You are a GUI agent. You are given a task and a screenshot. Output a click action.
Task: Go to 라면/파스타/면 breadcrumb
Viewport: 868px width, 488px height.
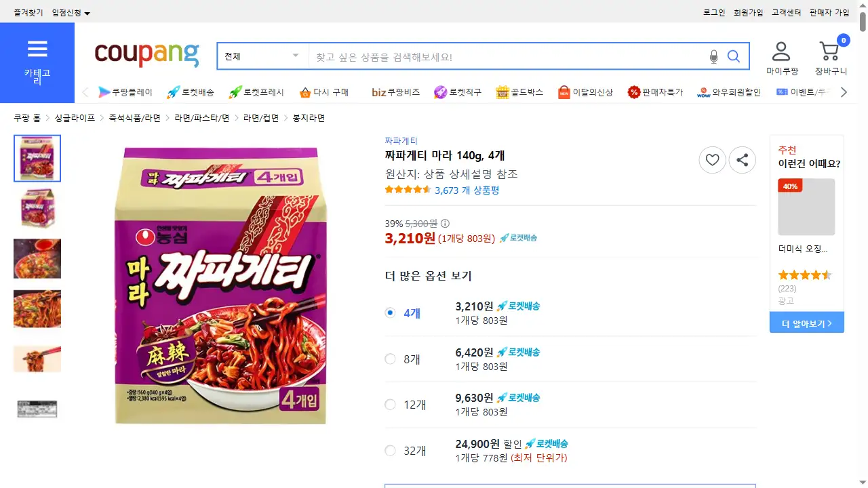point(202,118)
